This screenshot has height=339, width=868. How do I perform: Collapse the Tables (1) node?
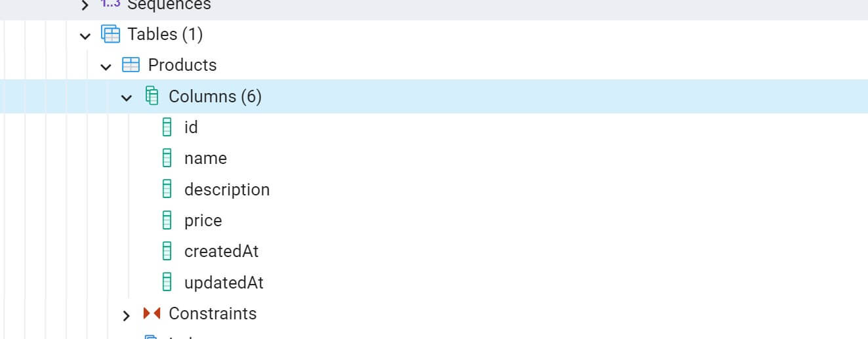click(x=85, y=35)
